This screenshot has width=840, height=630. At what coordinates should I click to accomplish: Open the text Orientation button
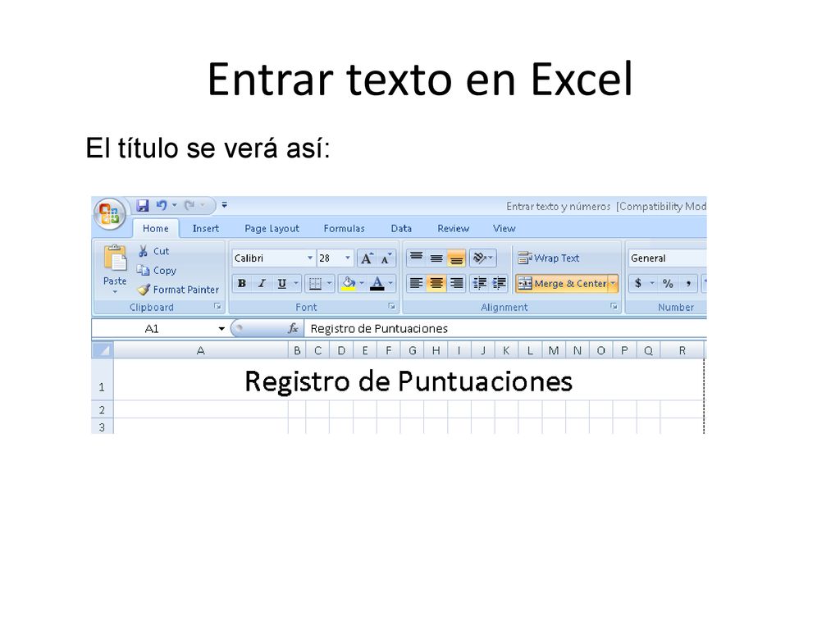[x=482, y=258]
